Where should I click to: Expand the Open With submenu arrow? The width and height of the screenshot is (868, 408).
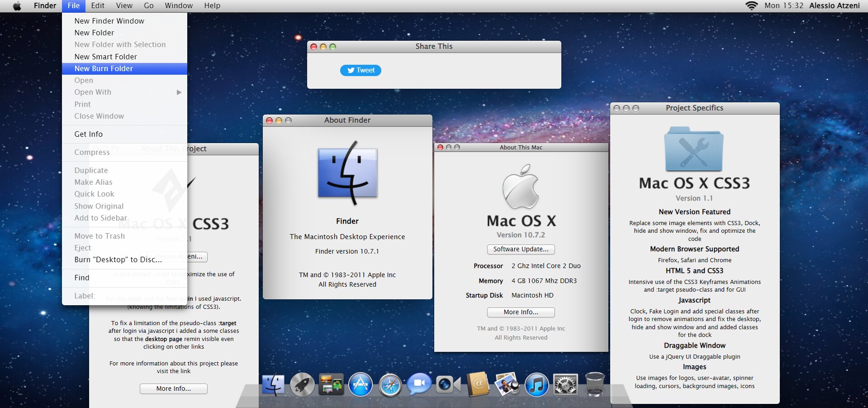coord(179,92)
